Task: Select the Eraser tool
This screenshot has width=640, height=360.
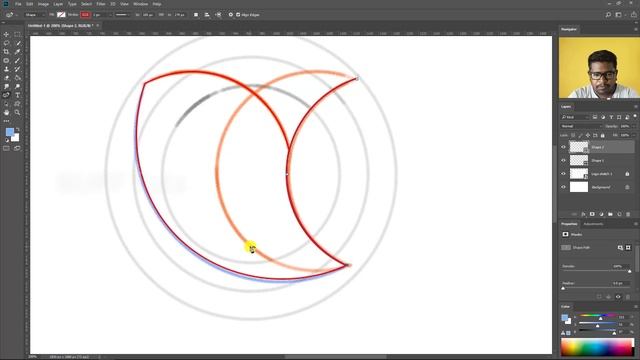Action: 6,78
